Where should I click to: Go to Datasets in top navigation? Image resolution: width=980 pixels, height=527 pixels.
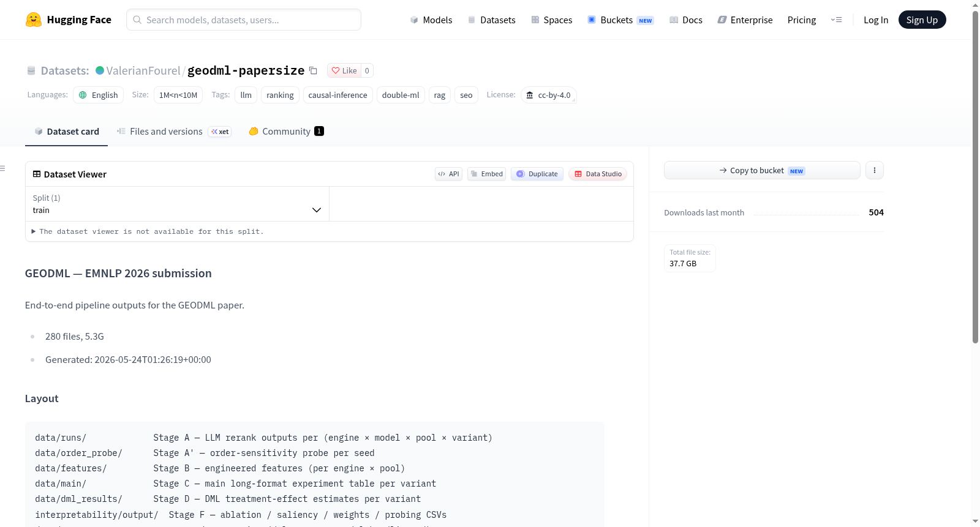[x=491, y=20]
